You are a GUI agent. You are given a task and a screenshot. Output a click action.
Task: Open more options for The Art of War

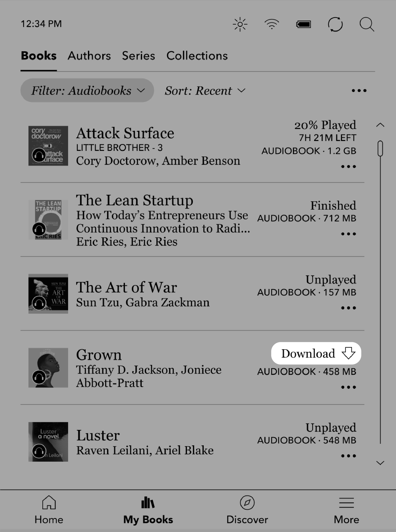click(349, 308)
